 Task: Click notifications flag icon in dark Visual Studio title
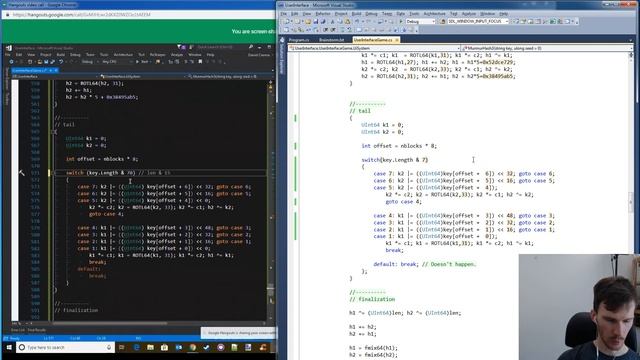(x=179, y=47)
